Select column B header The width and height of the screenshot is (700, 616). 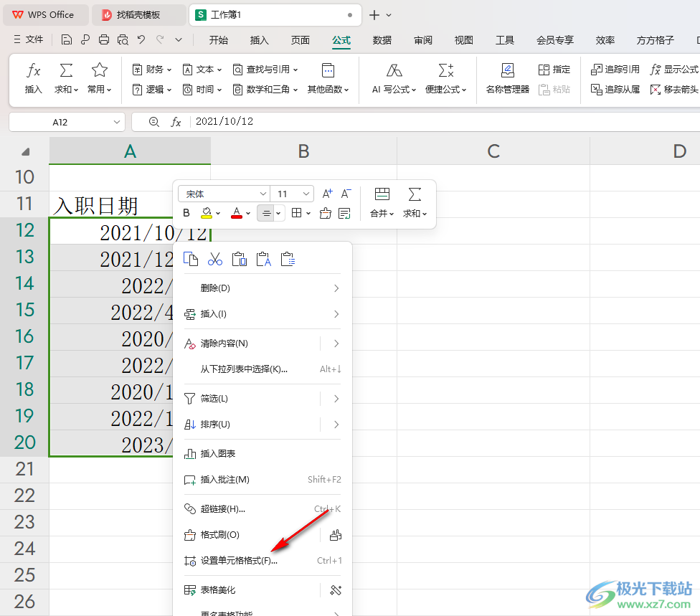tap(303, 151)
